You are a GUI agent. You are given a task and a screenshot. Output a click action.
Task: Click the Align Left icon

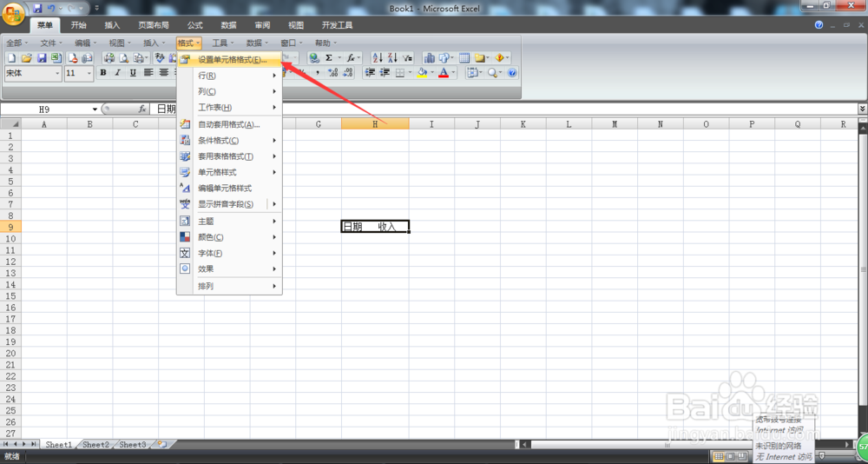pos(148,73)
